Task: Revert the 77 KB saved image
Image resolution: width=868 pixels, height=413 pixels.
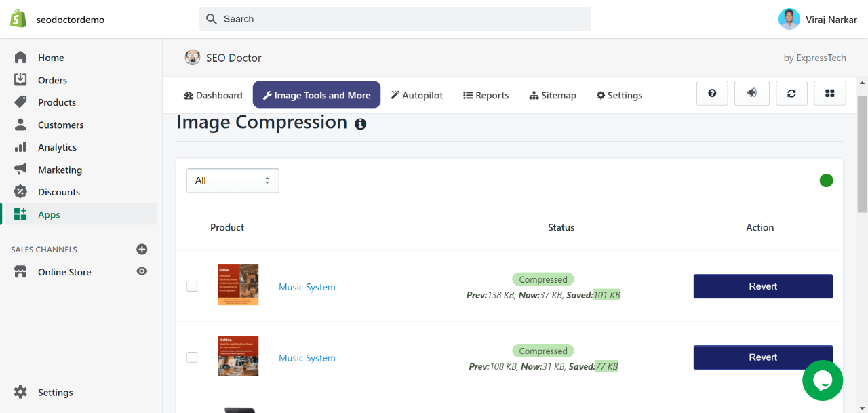Action: [763, 357]
